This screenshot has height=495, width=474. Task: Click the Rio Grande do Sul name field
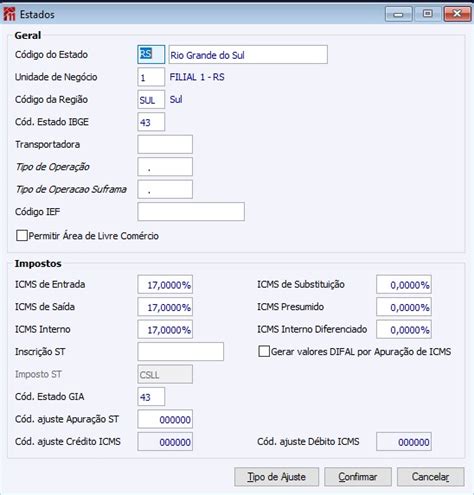tap(248, 55)
